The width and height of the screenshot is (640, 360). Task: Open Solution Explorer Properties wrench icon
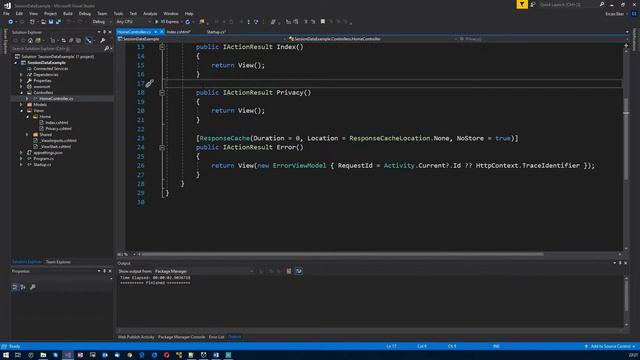pos(102,40)
